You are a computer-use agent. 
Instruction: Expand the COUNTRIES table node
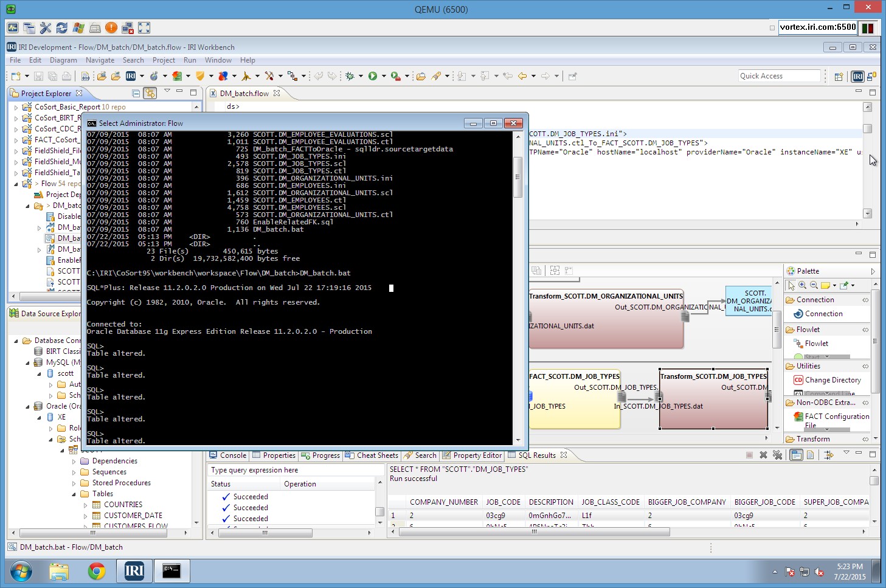click(x=86, y=505)
